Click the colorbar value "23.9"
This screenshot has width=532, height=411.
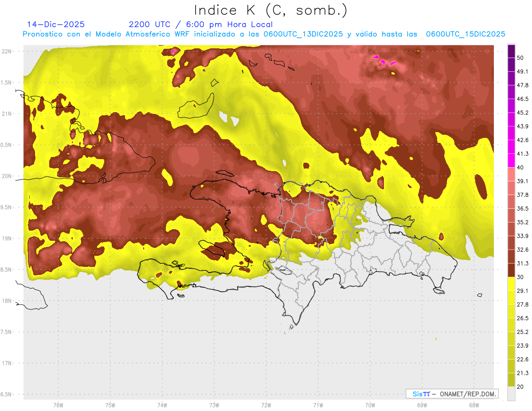point(523,346)
